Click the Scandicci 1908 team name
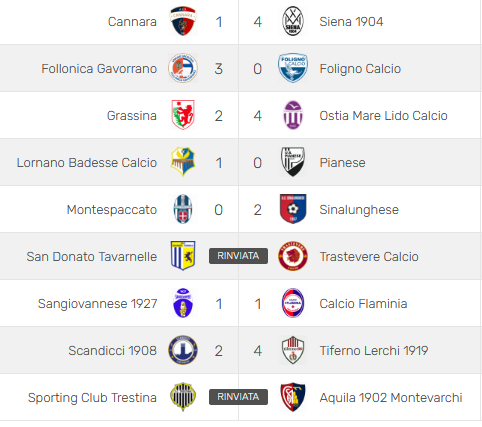The width and height of the screenshot is (482, 427). tap(113, 351)
